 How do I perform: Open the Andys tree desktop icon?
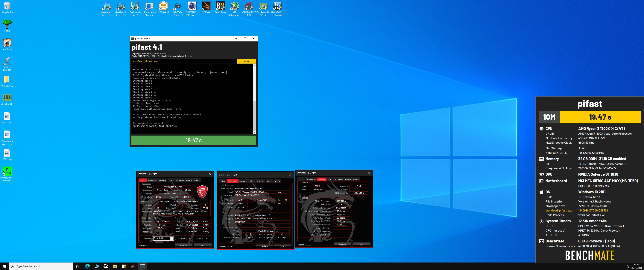pyautogui.click(x=7, y=26)
